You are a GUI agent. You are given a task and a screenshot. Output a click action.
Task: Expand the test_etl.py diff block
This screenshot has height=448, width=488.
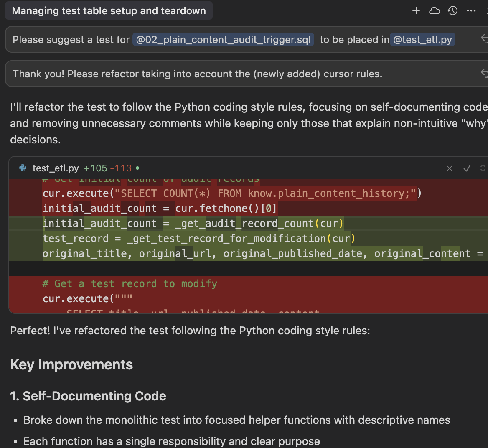click(483, 168)
